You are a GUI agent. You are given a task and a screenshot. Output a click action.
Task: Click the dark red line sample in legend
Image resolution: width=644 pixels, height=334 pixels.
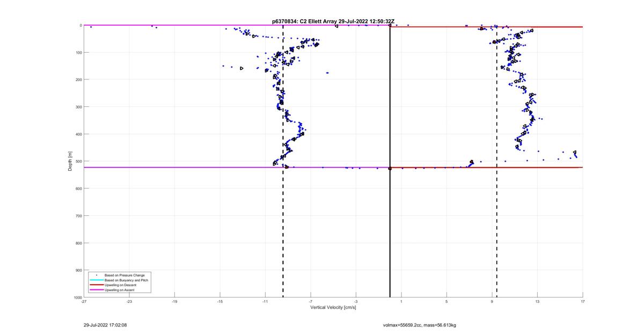click(x=96, y=285)
